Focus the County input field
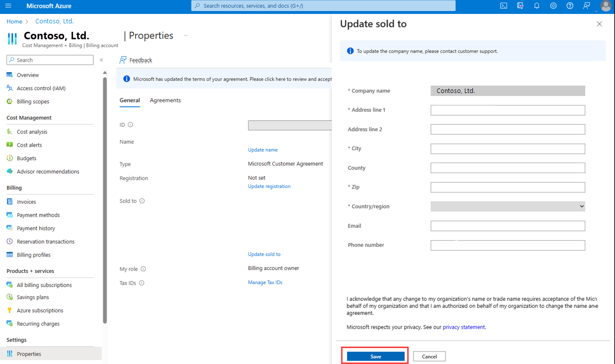Viewport: 615px width, 364px height. pos(508,168)
